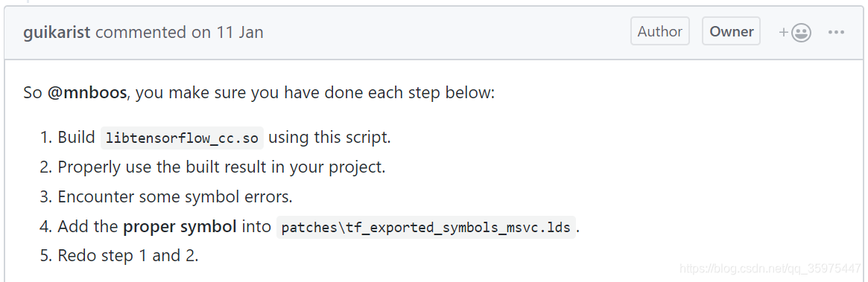Screen dimensions: 868x282
Task: Click the "Add the" text in step 4
Action: tap(88, 226)
